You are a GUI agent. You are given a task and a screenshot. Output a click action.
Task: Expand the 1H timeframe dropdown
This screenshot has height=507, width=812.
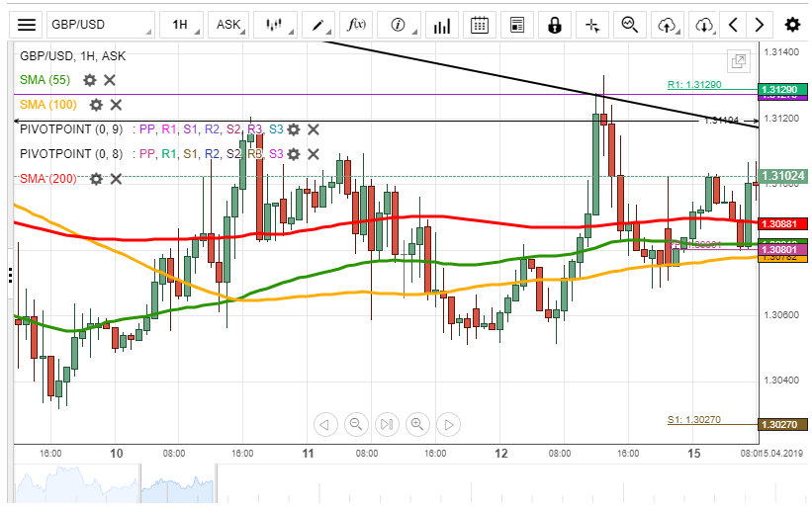183,25
